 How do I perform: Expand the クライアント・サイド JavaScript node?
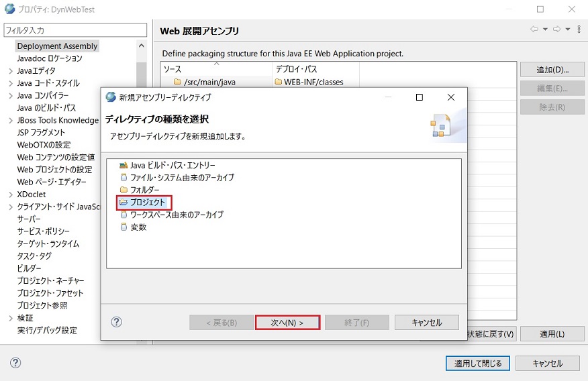[11, 207]
